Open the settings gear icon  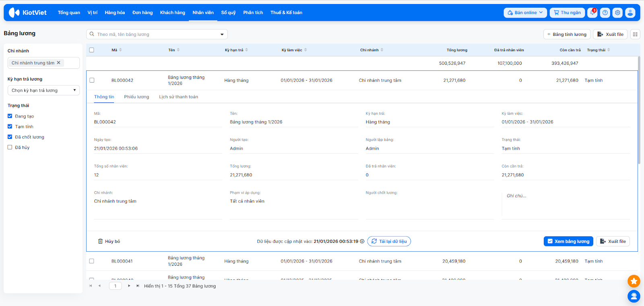(x=617, y=12)
